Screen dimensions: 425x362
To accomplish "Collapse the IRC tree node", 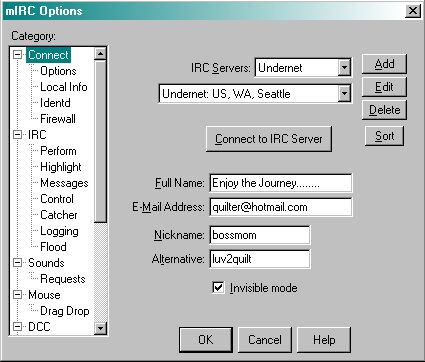I will point(17,135).
